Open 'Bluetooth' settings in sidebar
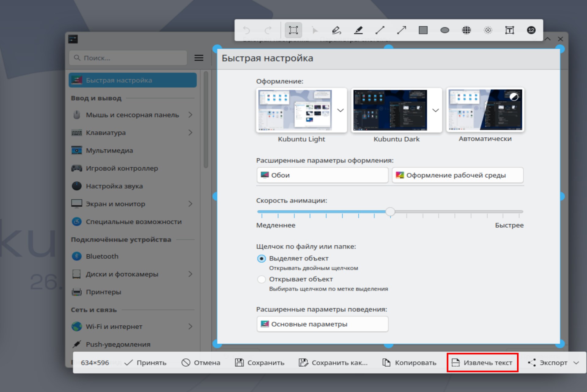587x392 pixels. pos(102,256)
